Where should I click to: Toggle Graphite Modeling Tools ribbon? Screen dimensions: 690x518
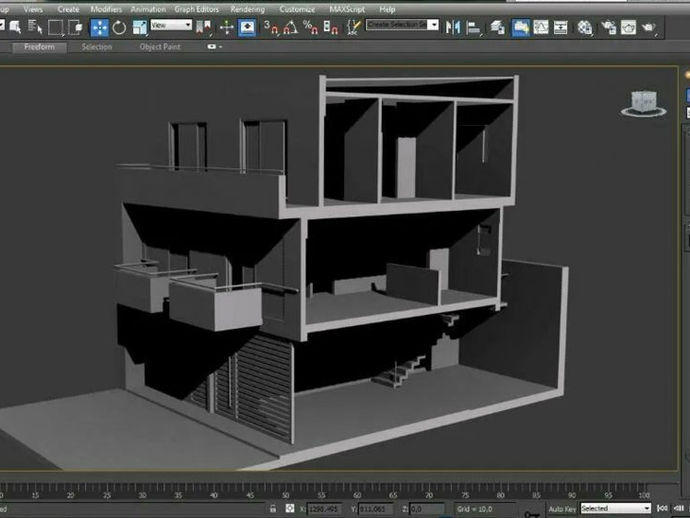click(521, 27)
